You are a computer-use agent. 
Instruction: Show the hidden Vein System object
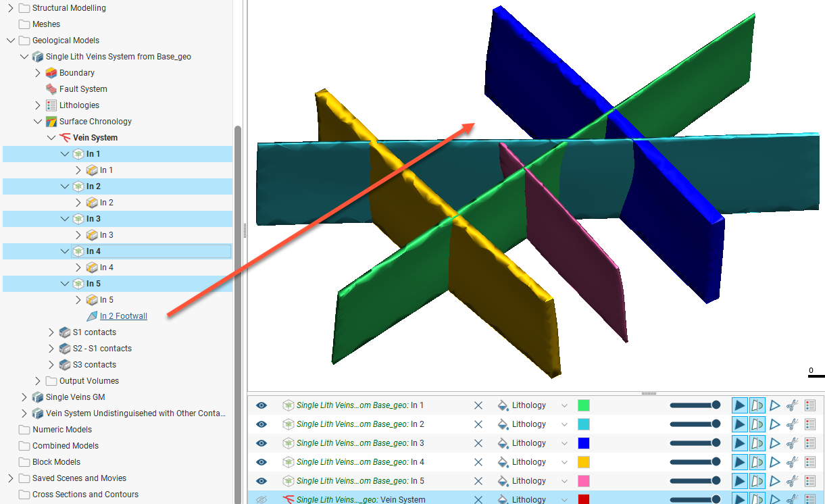coord(261,500)
